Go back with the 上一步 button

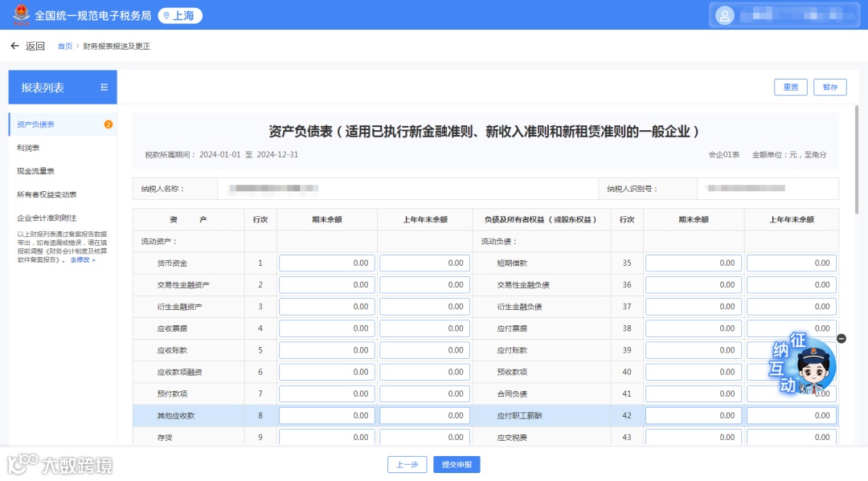click(407, 464)
